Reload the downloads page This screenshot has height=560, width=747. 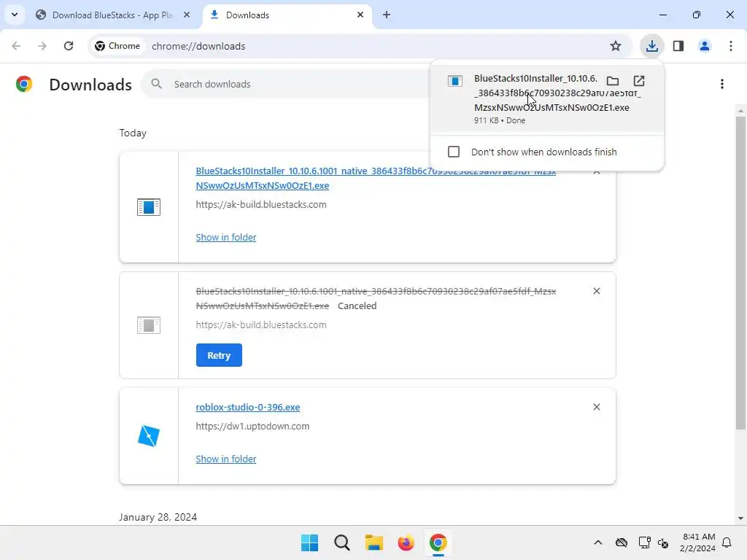click(69, 46)
